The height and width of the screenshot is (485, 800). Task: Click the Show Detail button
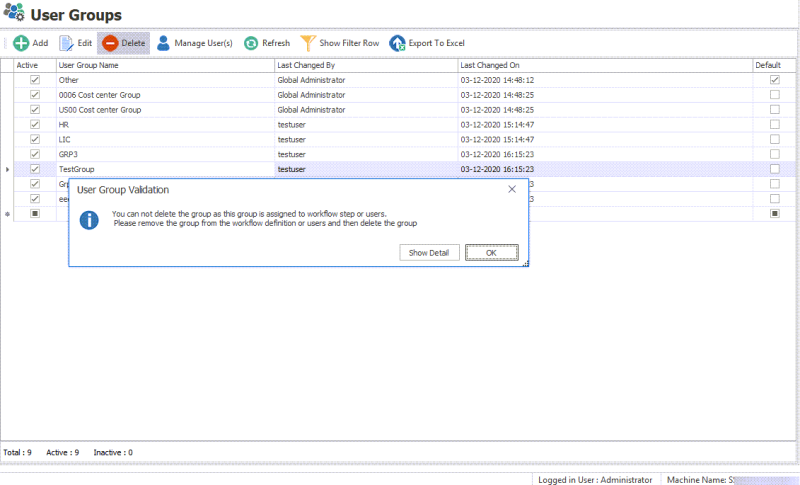point(430,253)
